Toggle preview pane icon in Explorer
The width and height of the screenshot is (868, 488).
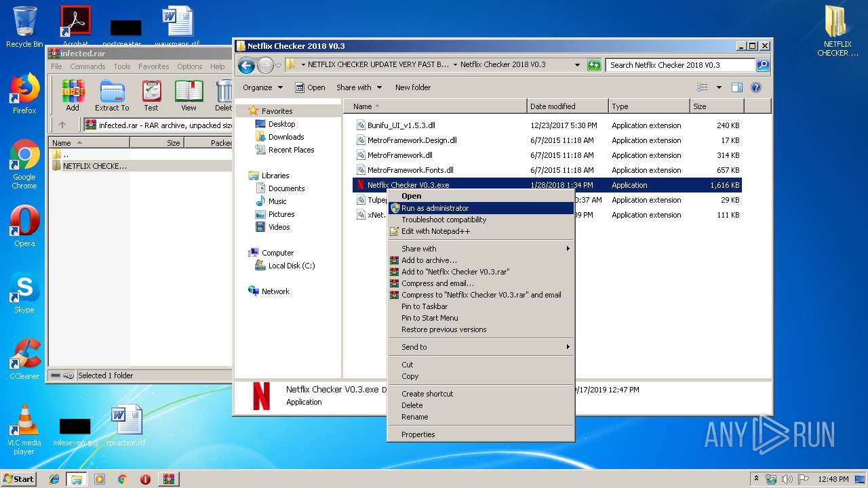(737, 87)
